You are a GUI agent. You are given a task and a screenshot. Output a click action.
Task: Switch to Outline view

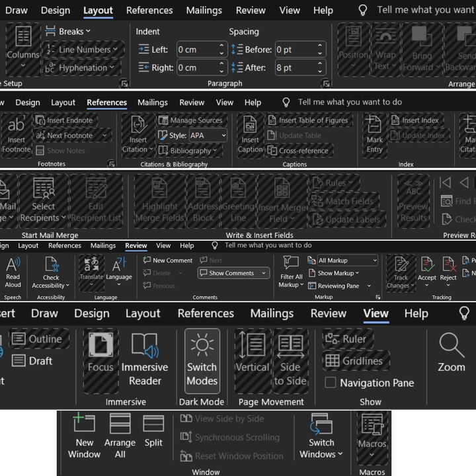point(38,338)
